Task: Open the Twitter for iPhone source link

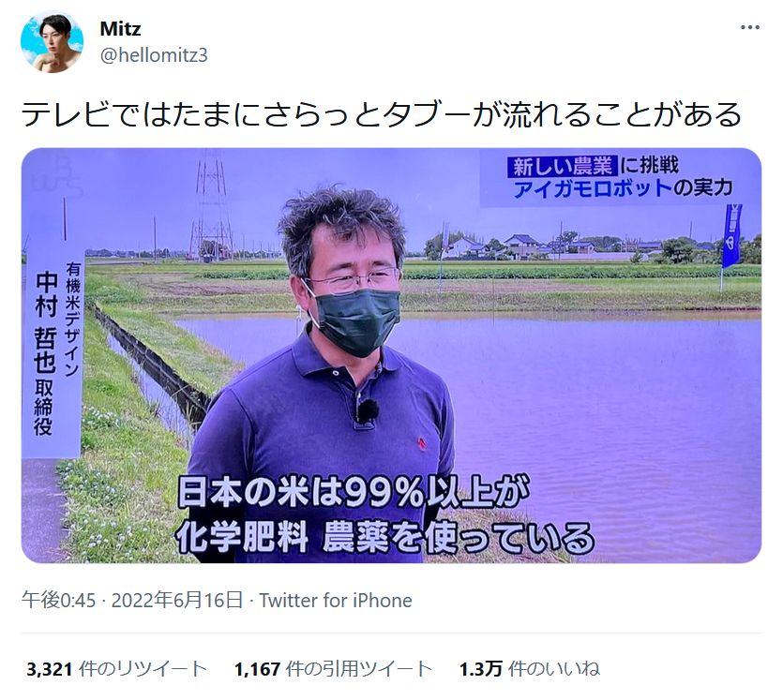Action: pyautogui.click(x=336, y=601)
